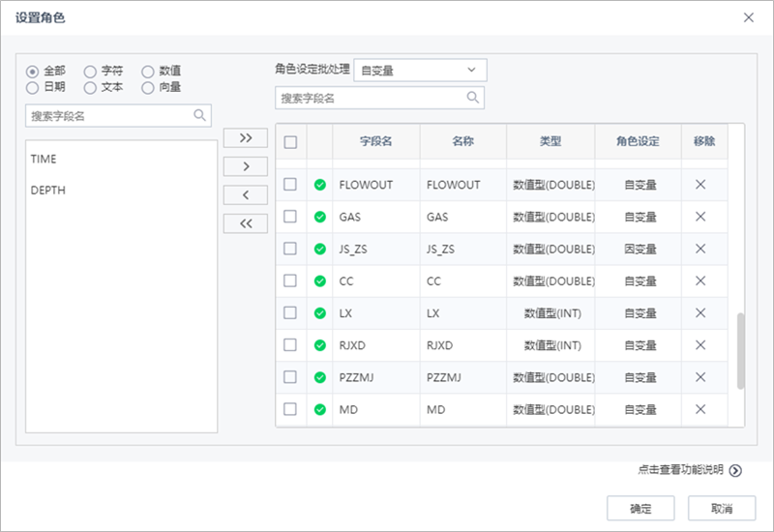Open the 角色设定批处理 dropdown
This screenshot has width=774, height=532.
pos(421,70)
